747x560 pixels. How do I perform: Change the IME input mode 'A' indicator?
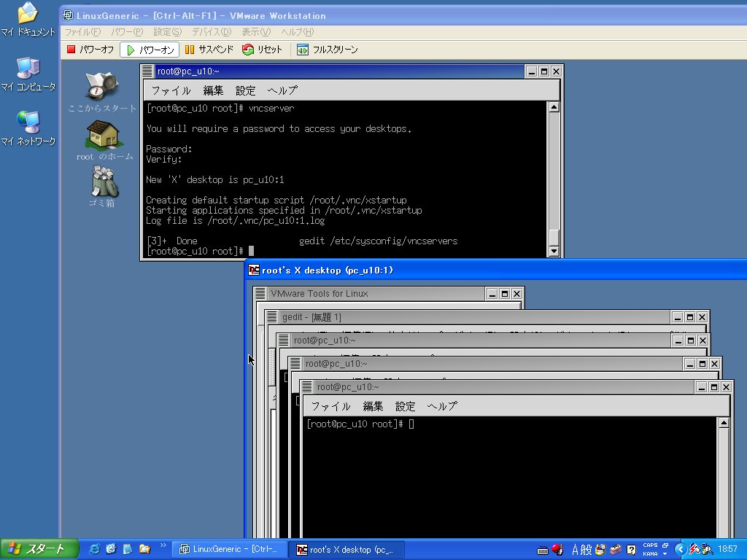pos(575,550)
